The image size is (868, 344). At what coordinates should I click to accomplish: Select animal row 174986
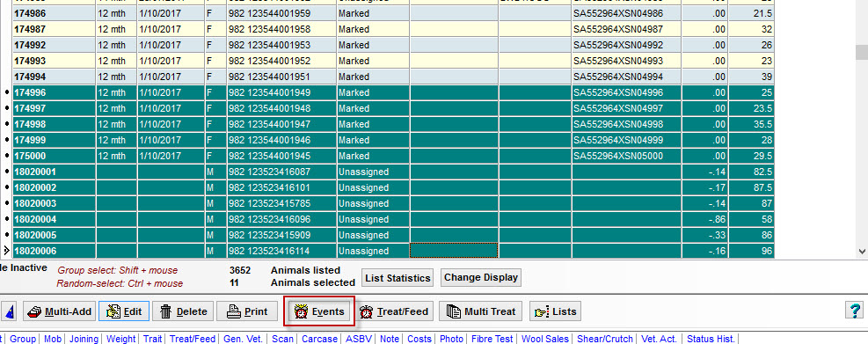click(393, 13)
